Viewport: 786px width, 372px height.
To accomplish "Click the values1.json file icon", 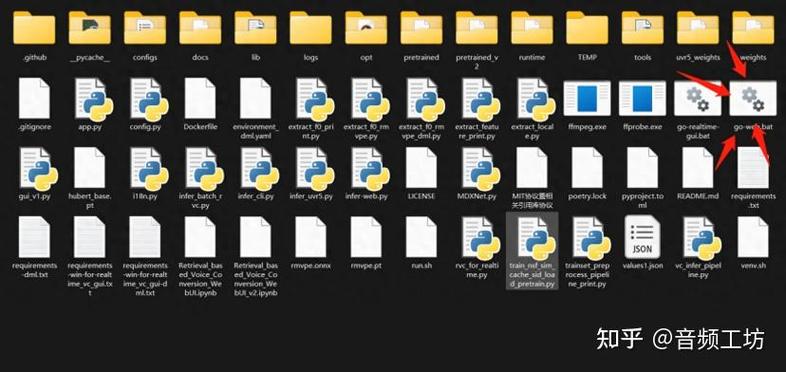I will [643, 237].
